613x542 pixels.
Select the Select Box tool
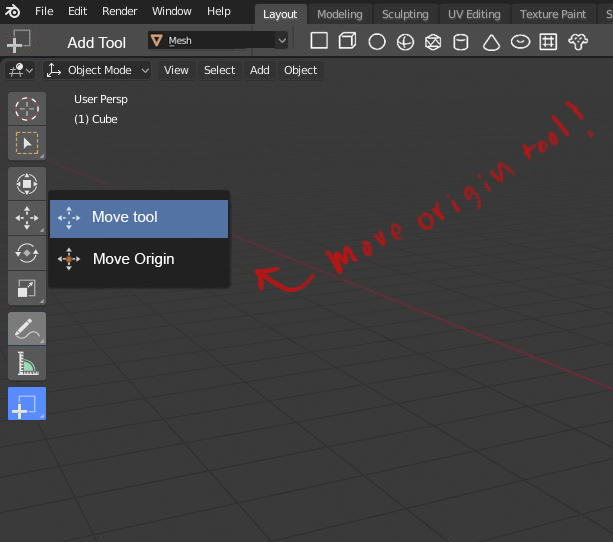click(27, 143)
